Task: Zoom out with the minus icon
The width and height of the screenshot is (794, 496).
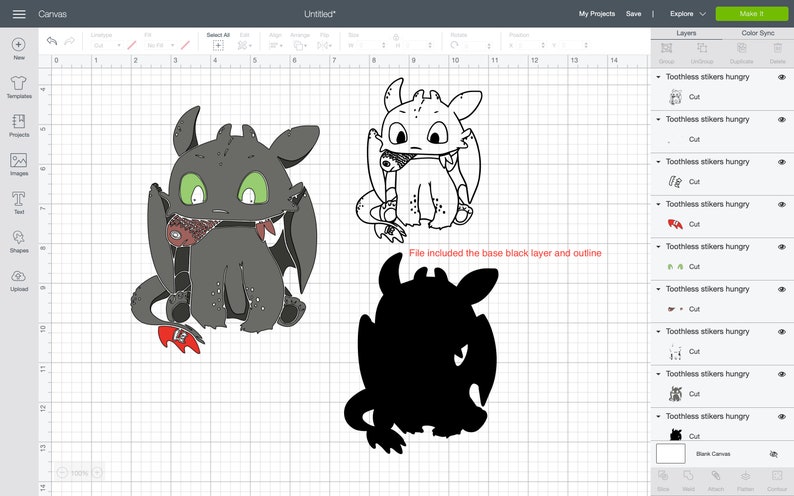Action: [x=62, y=473]
